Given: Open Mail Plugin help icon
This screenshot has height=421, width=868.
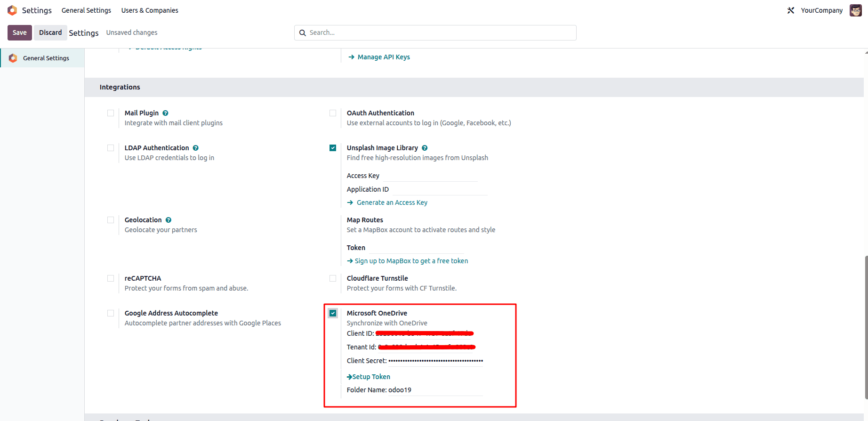Looking at the screenshot, I should tap(165, 113).
